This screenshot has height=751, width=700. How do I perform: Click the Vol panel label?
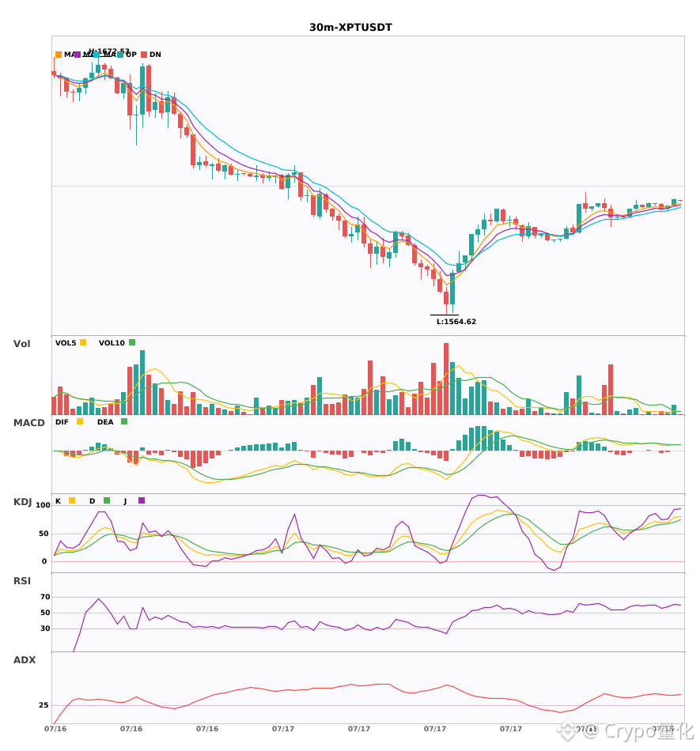22,343
